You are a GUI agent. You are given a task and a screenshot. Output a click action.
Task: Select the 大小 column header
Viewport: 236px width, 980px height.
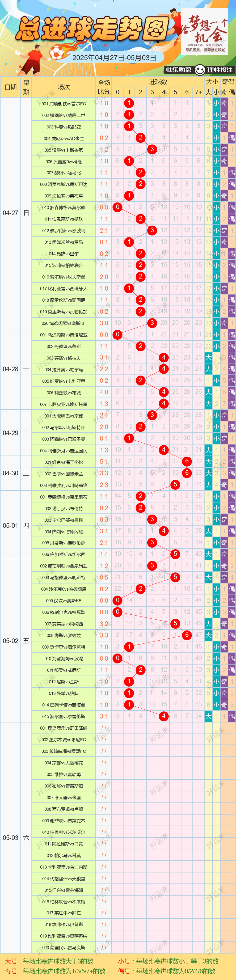click(212, 82)
